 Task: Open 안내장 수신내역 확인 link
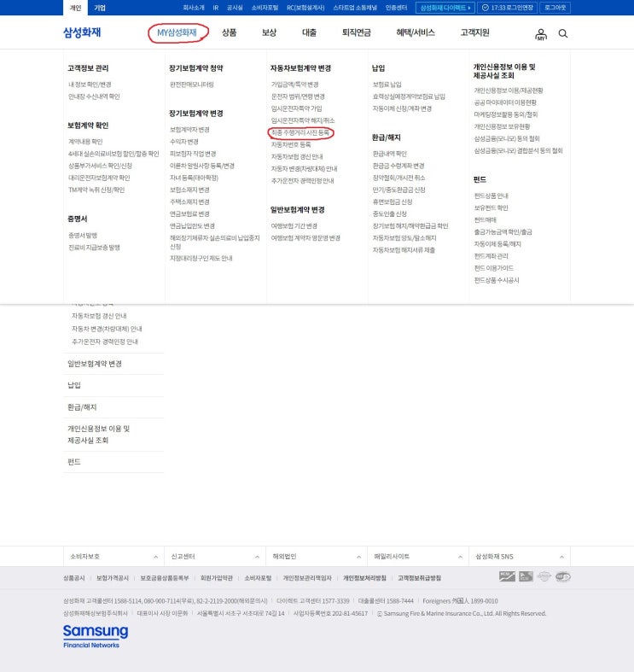94,96
